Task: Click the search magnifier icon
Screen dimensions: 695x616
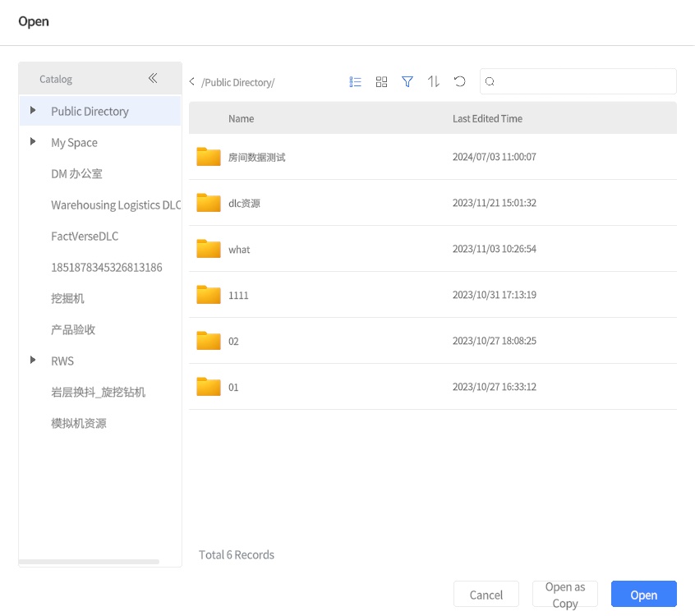Action: click(490, 81)
